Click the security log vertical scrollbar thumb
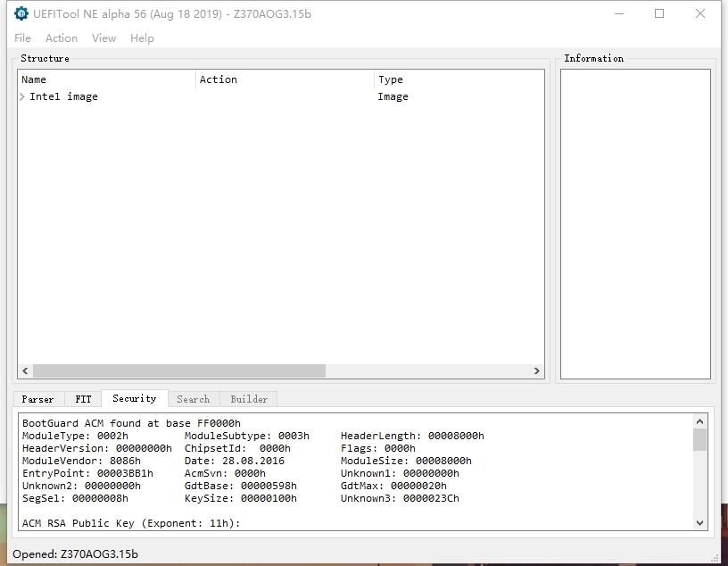The height and width of the screenshot is (566, 728). (699, 439)
